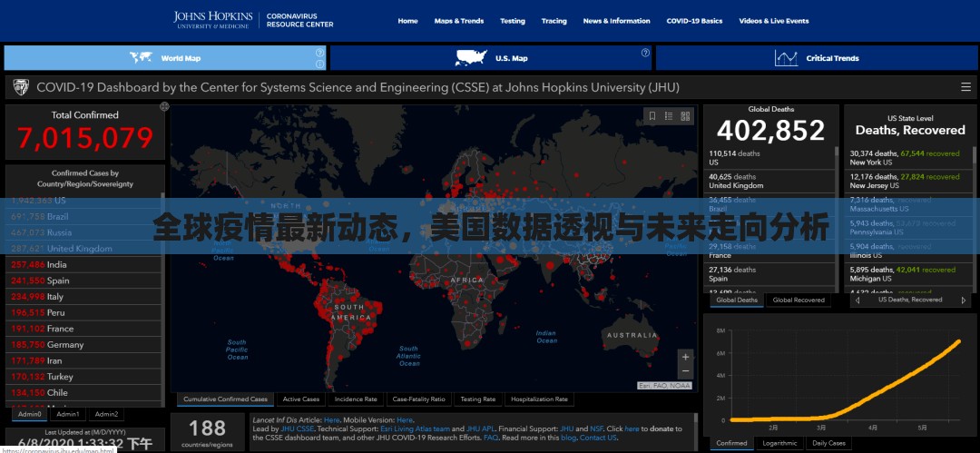This screenshot has width=980, height=453.
Task: Zoom in on the map with plus
Action: [685, 357]
